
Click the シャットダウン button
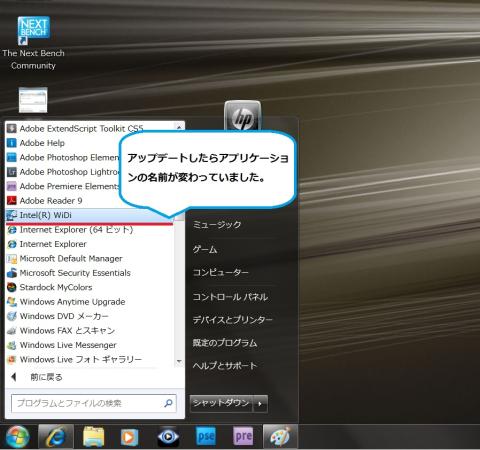coord(221,404)
